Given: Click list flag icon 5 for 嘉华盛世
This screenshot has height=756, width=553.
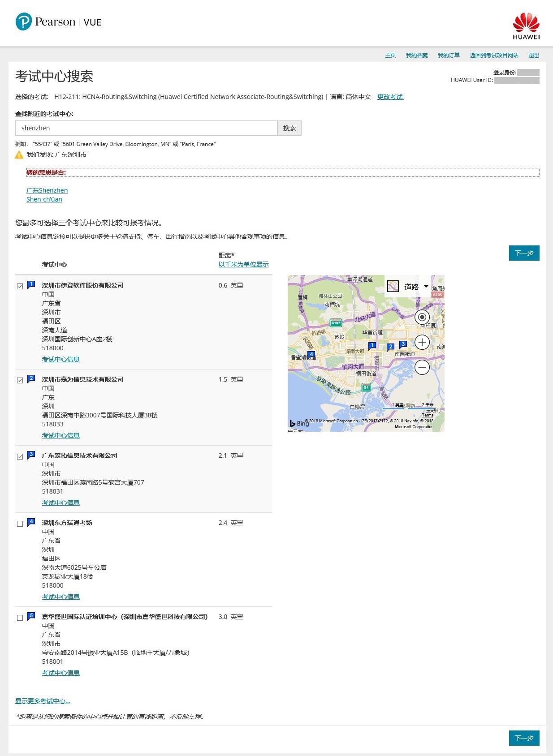Looking at the screenshot, I should pos(31,616).
